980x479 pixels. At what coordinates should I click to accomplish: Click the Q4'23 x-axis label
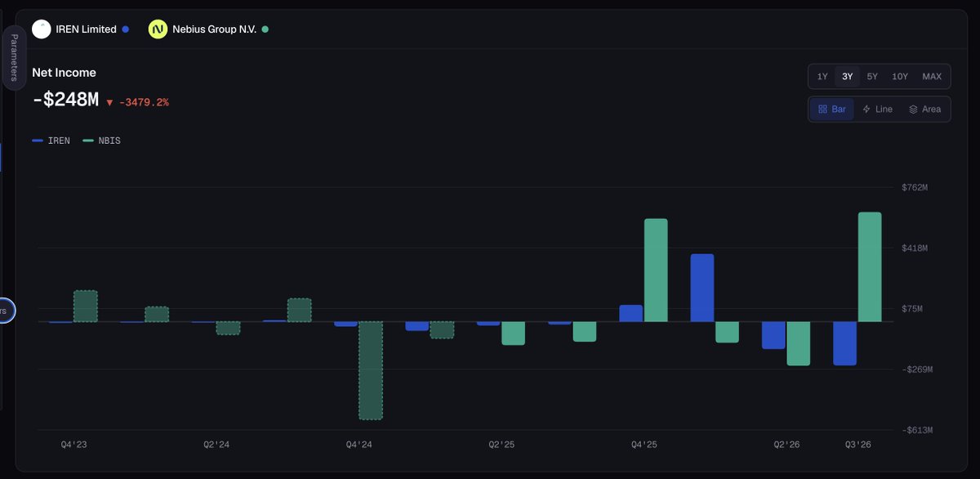coord(73,445)
